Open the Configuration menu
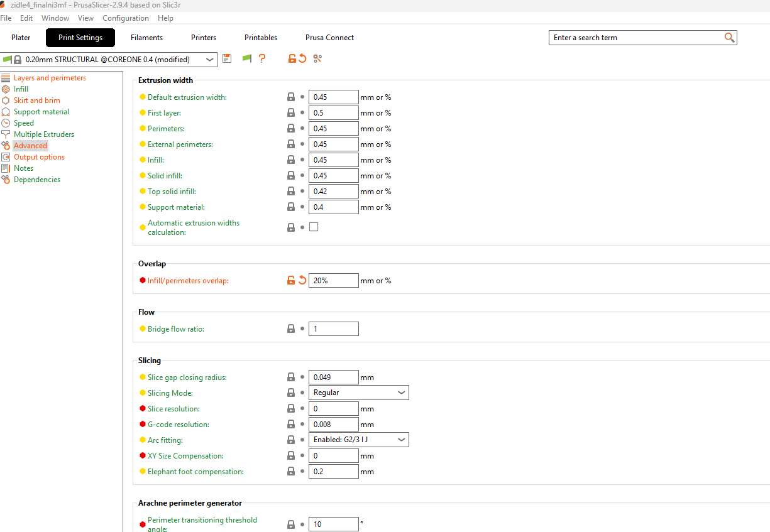This screenshot has height=532, width=770. click(126, 18)
